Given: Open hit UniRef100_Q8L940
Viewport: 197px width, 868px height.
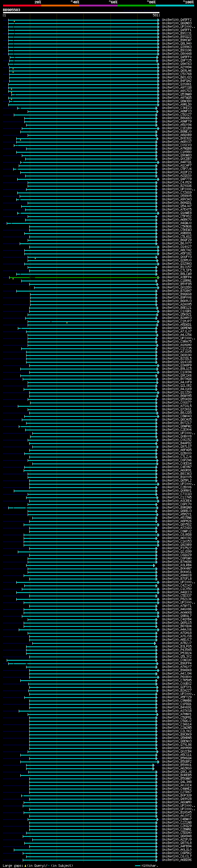Looking at the screenshot, I should tap(177, 43).
